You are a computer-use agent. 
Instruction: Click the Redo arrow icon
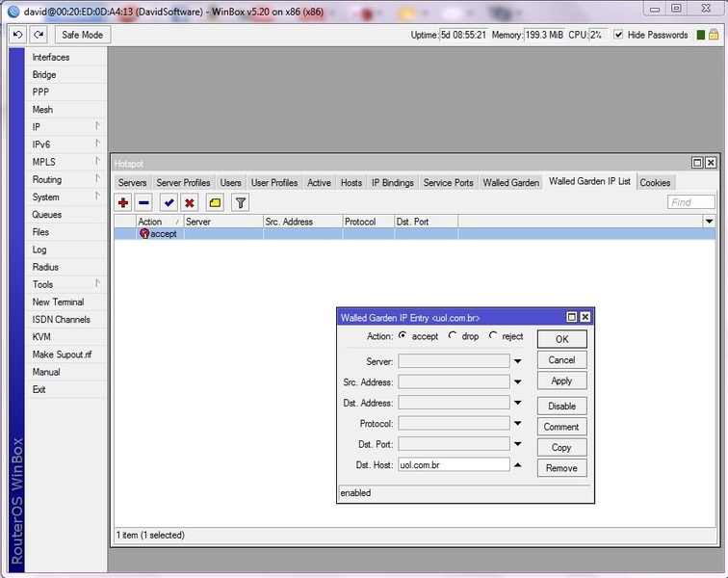coord(38,35)
